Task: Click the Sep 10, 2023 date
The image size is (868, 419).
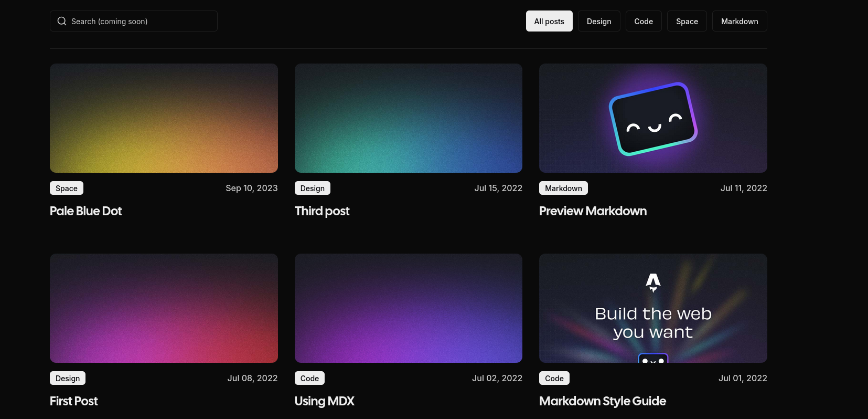Action: [252, 188]
